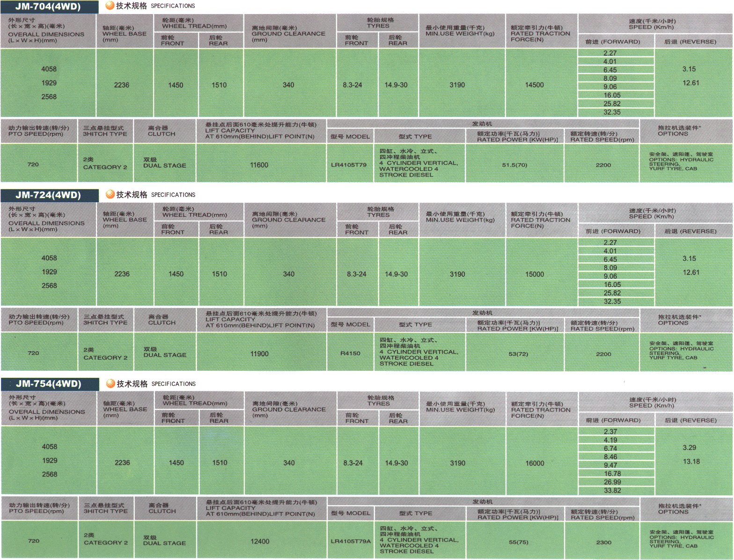
Task: Click rear wheel tread 1510 in JM-754 table
Action: click(220, 463)
